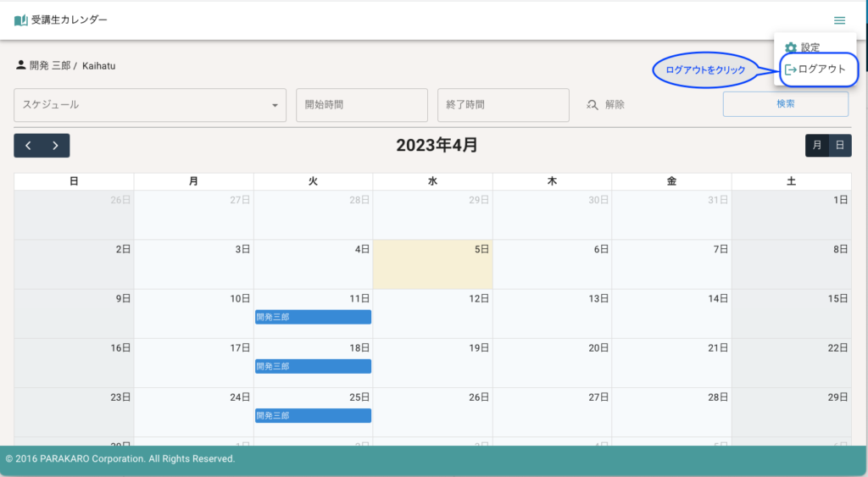Open the hamburger menu icon

point(839,20)
